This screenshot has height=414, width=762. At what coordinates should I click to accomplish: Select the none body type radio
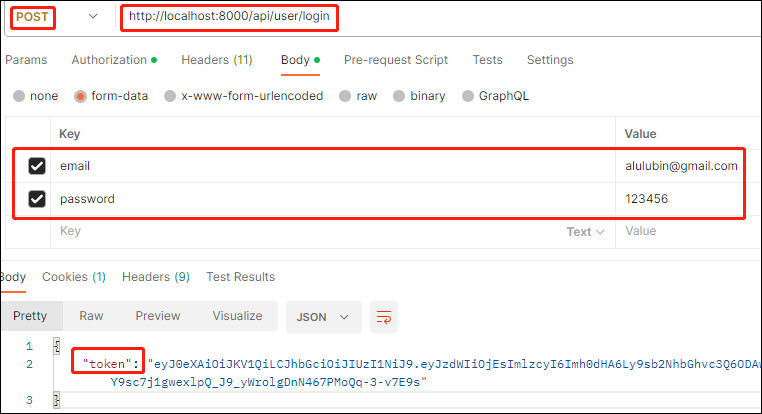tap(19, 96)
